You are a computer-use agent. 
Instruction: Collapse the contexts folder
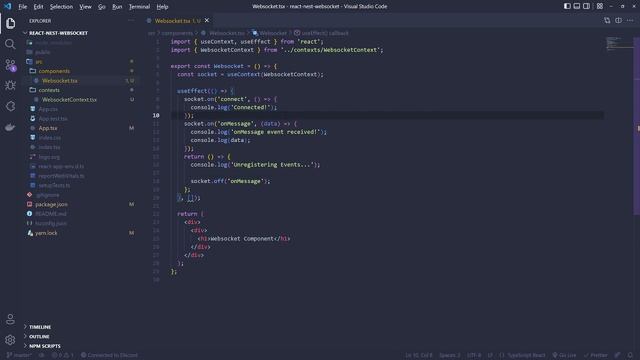tap(49, 90)
